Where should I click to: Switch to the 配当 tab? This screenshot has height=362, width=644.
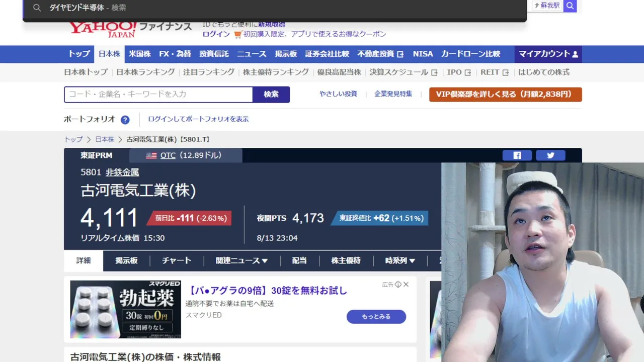(x=299, y=260)
